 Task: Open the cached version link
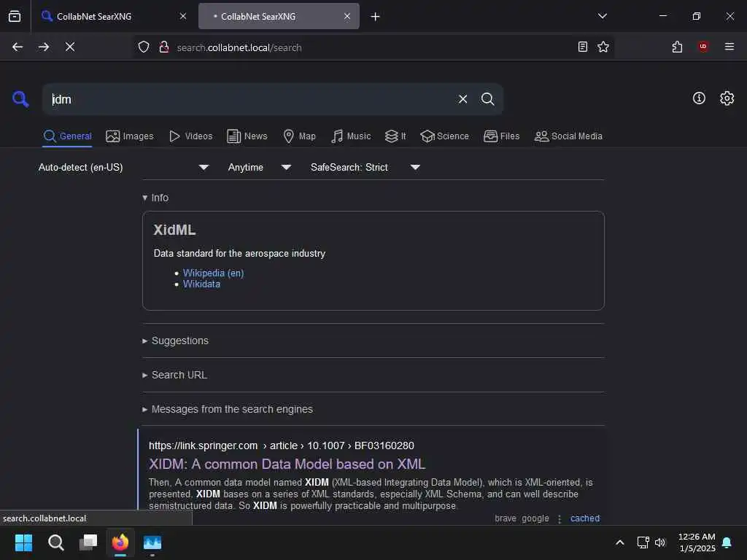[585, 518]
